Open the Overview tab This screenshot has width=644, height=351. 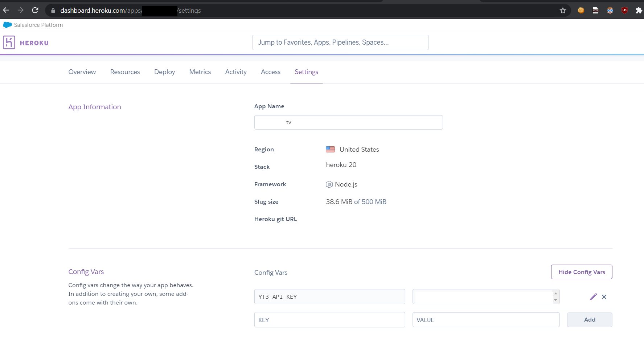click(82, 72)
